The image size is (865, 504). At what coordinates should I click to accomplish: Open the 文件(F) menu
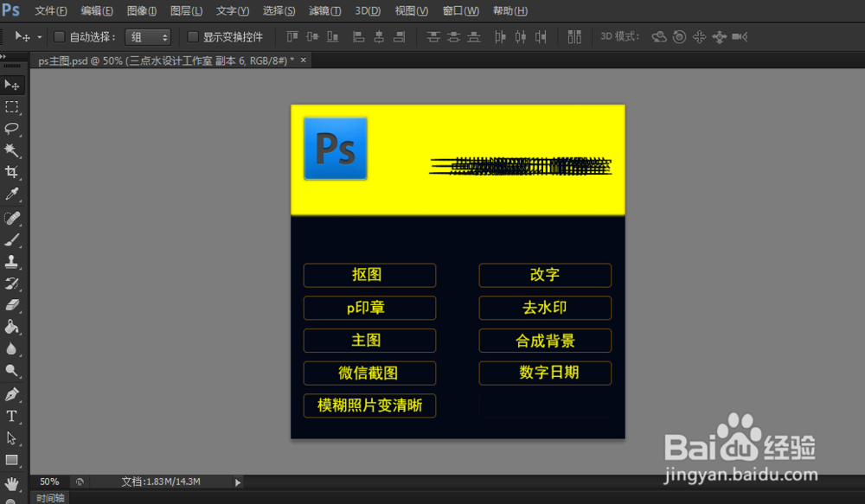(51, 11)
